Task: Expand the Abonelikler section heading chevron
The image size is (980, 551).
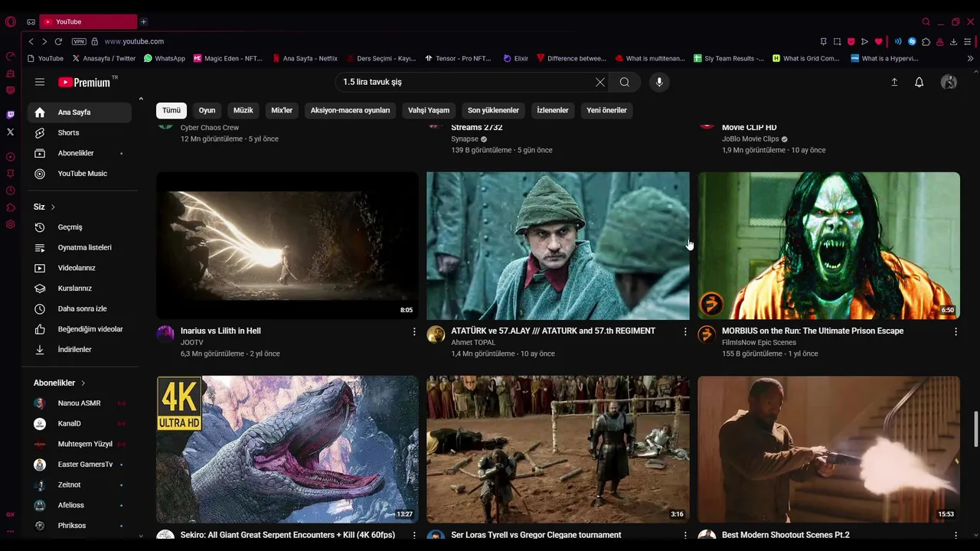Action: point(83,383)
